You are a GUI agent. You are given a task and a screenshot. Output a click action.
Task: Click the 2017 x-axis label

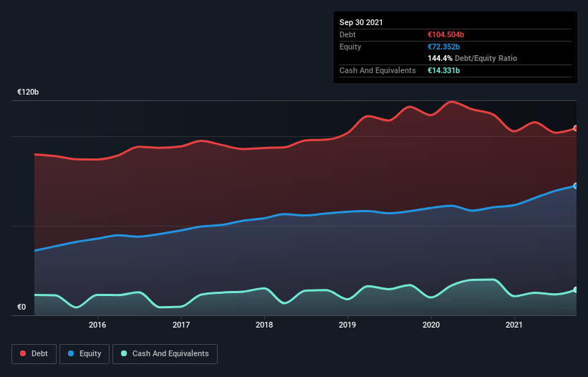[x=181, y=325]
